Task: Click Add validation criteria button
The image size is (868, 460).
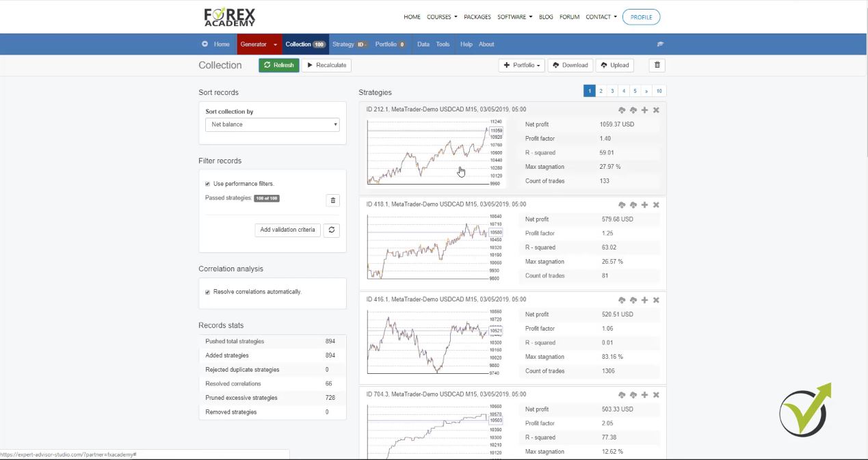Action: point(287,230)
